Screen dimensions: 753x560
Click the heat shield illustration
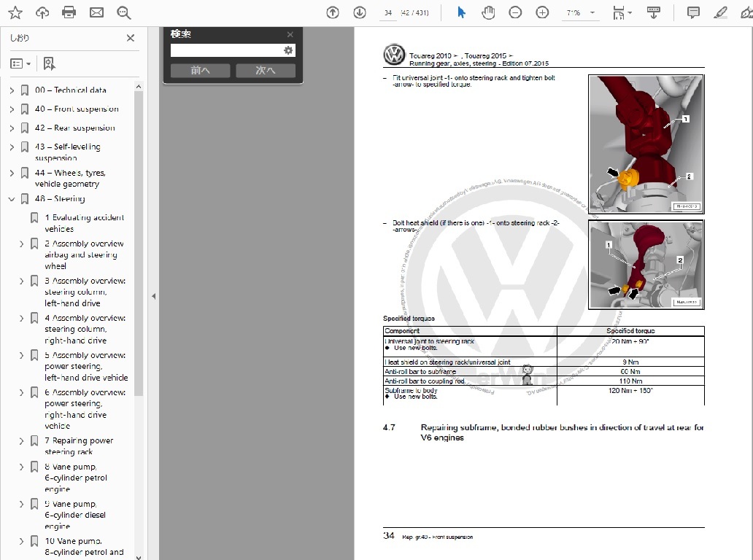pyautogui.click(x=646, y=265)
